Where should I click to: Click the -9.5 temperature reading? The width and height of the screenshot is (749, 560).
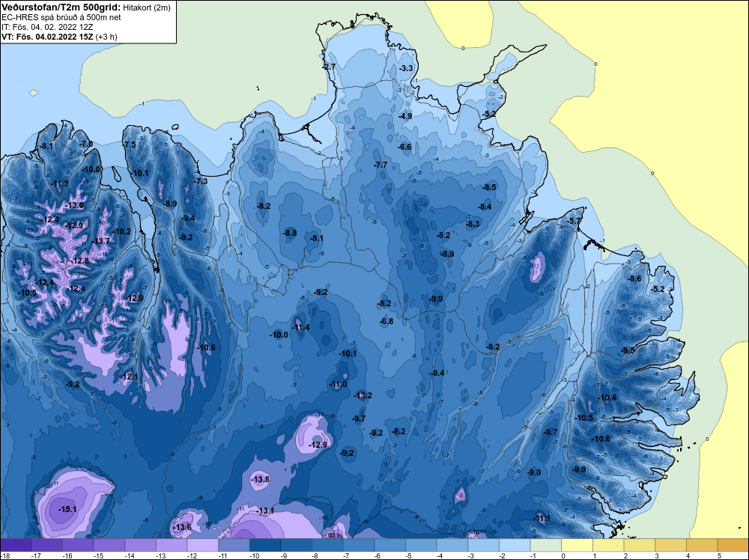[628, 350]
